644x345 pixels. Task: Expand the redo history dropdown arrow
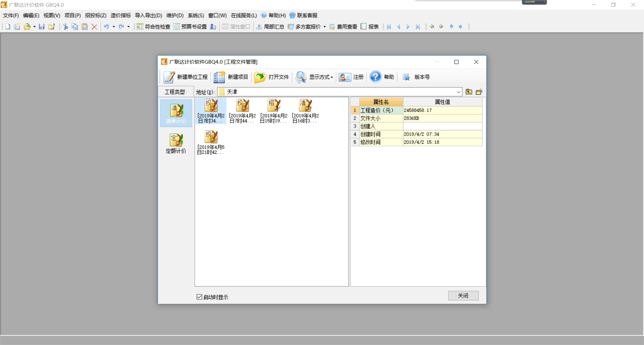click(x=128, y=27)
